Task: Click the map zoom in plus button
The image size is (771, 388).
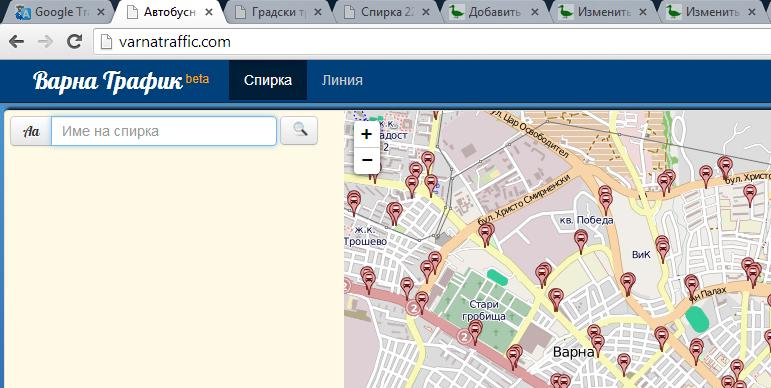Action: coord(366,134)
